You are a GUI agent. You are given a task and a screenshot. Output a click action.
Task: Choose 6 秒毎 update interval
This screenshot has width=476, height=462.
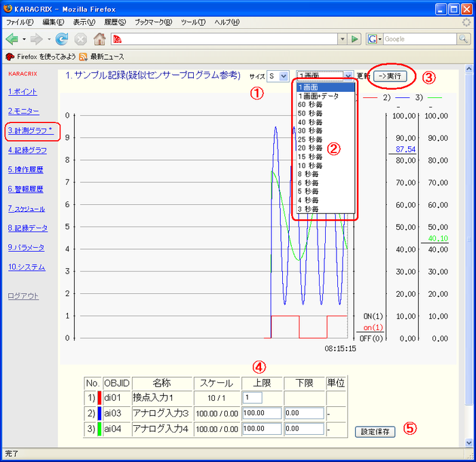click(x=326, y=183)
